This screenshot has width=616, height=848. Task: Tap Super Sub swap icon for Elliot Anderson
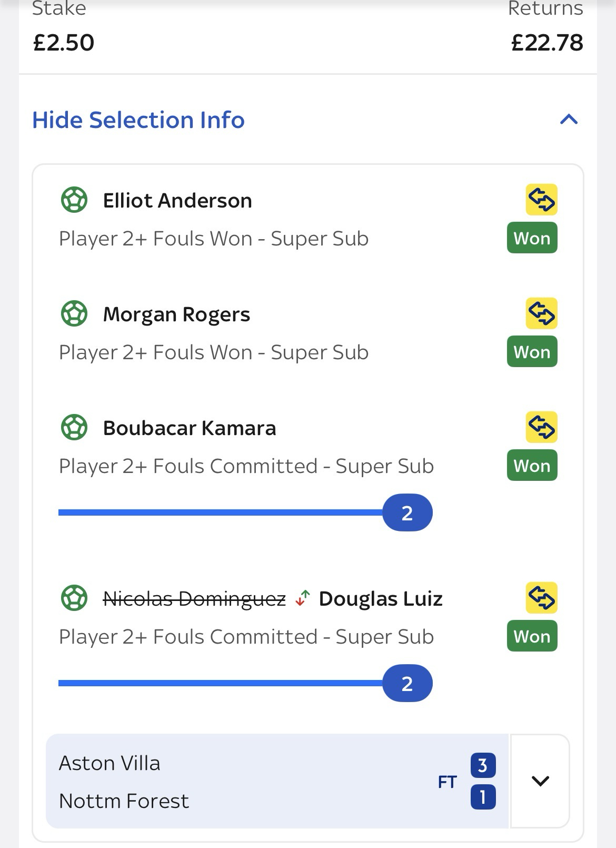click(x=541, y=200)
